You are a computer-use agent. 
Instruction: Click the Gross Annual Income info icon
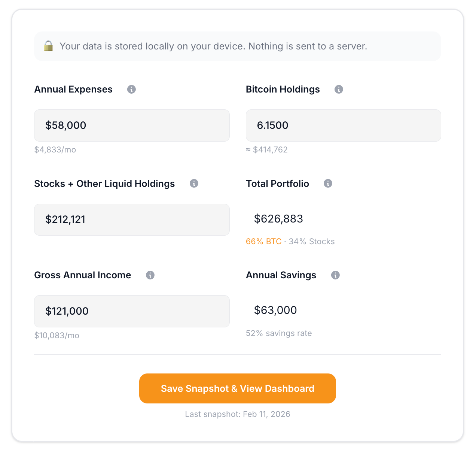(x=150, y=275)
